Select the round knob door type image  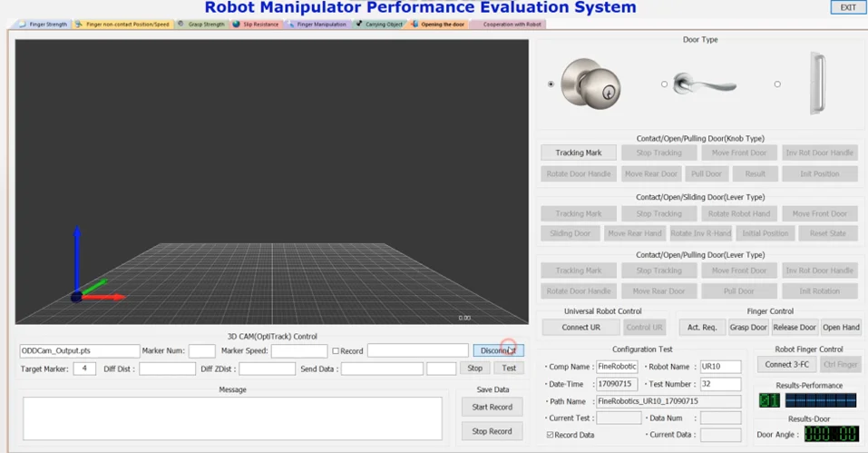click(590, 84)
